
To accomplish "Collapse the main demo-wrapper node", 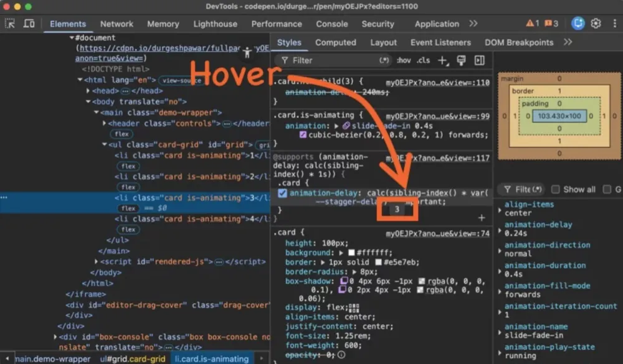I will point(96,113).
